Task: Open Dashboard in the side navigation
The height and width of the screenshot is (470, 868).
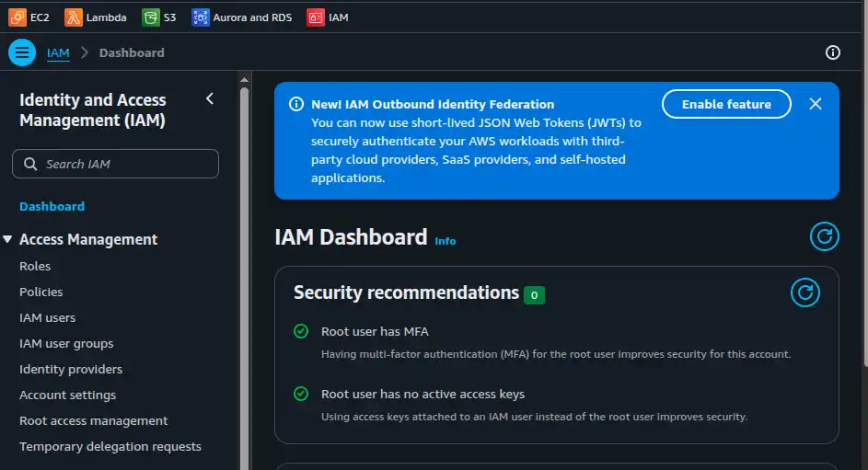Action: click(x=52, y=206)
